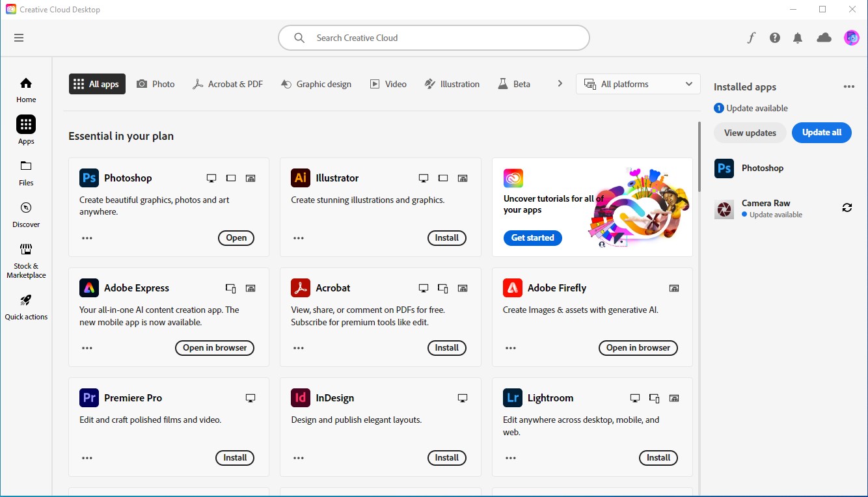Click the Adobe Express app icon

click(89, 288)
